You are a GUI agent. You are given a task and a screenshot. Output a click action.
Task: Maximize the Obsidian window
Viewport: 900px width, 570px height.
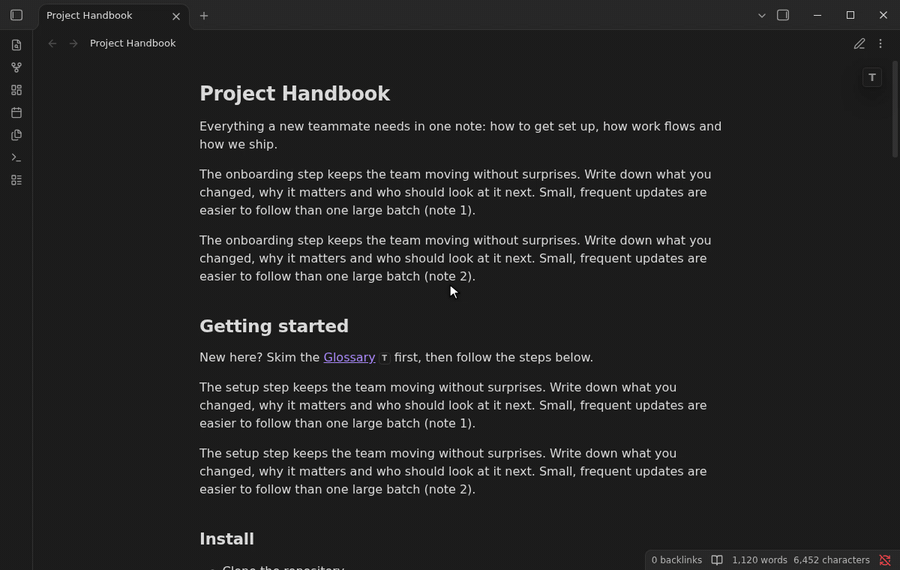pos(850,15)
